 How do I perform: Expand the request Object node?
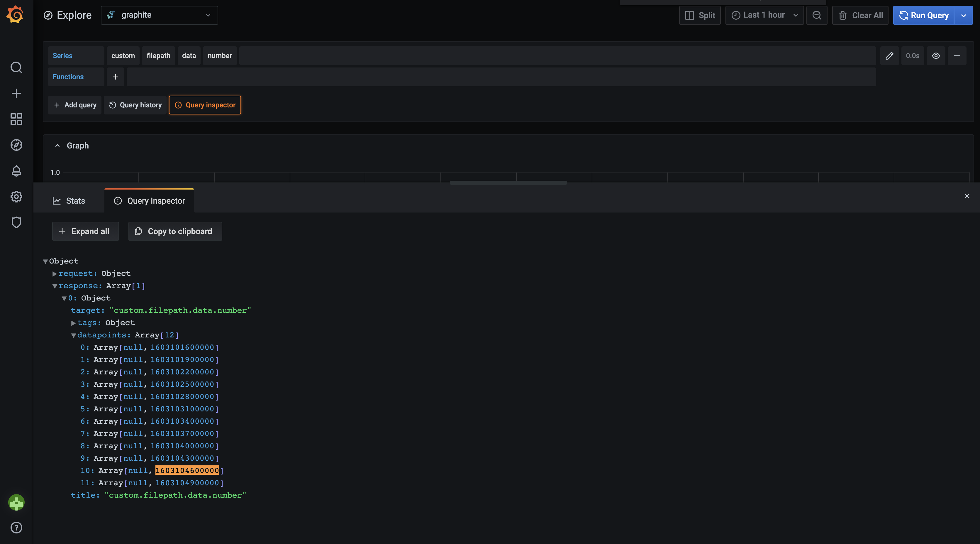click(x=55, y=273)
